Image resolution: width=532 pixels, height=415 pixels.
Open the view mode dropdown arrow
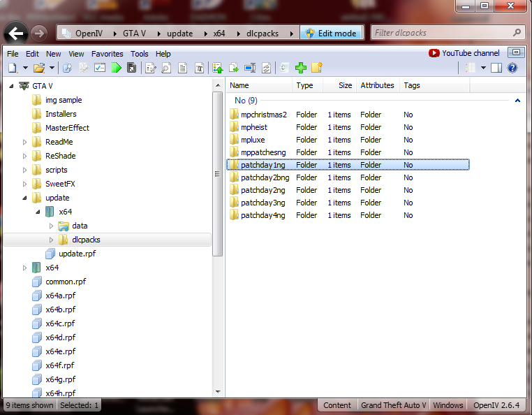[x=484, y=68]
